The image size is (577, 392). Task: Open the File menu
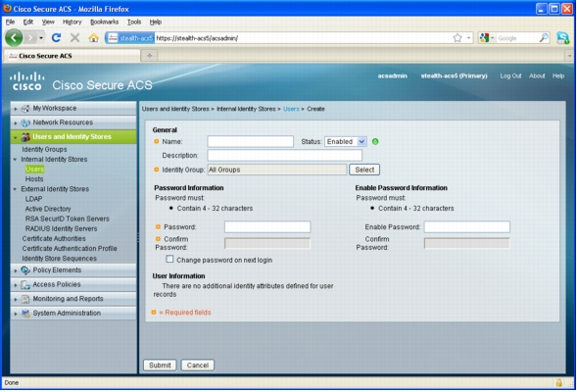point(10,22)
